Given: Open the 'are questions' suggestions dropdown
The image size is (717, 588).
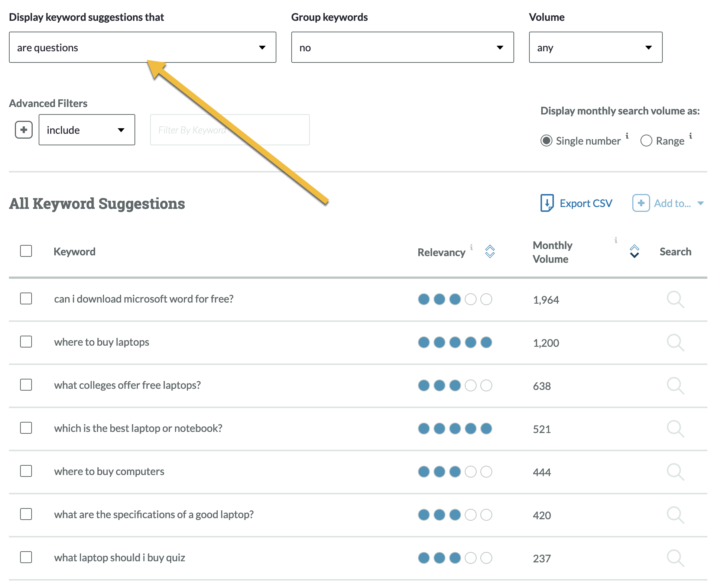Looking at the screenshot, I should point(142,47).
